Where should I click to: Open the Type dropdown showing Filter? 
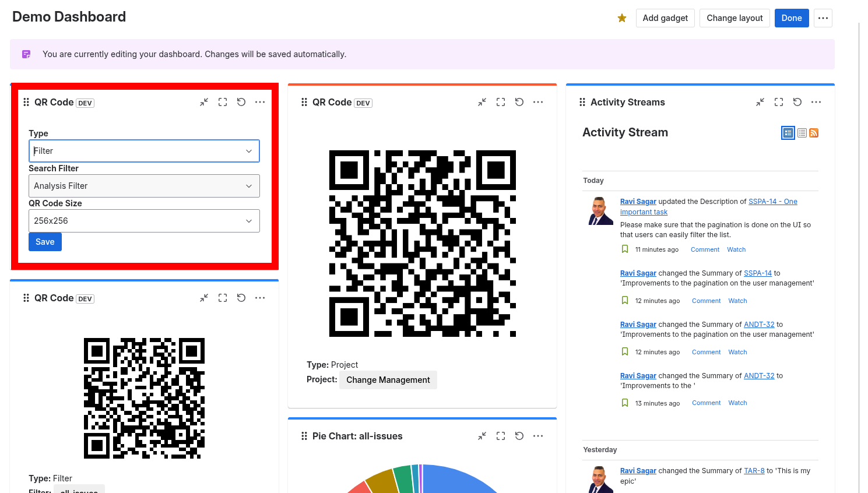click(x=144, y=151)
